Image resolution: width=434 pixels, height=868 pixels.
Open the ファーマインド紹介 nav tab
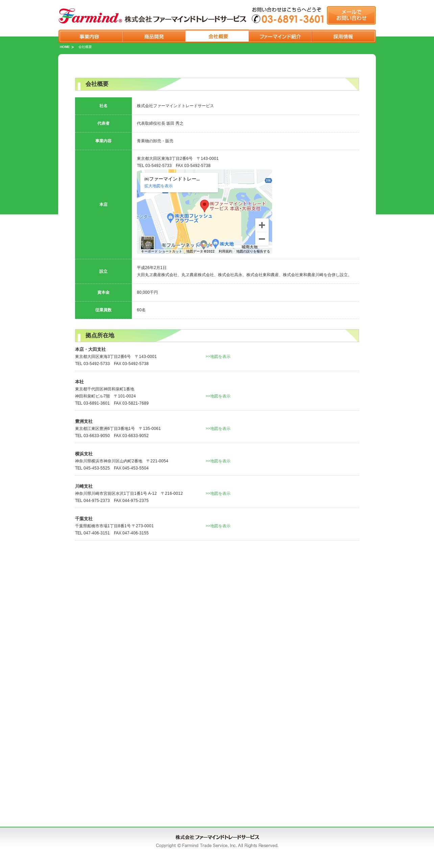pos(280,37)
